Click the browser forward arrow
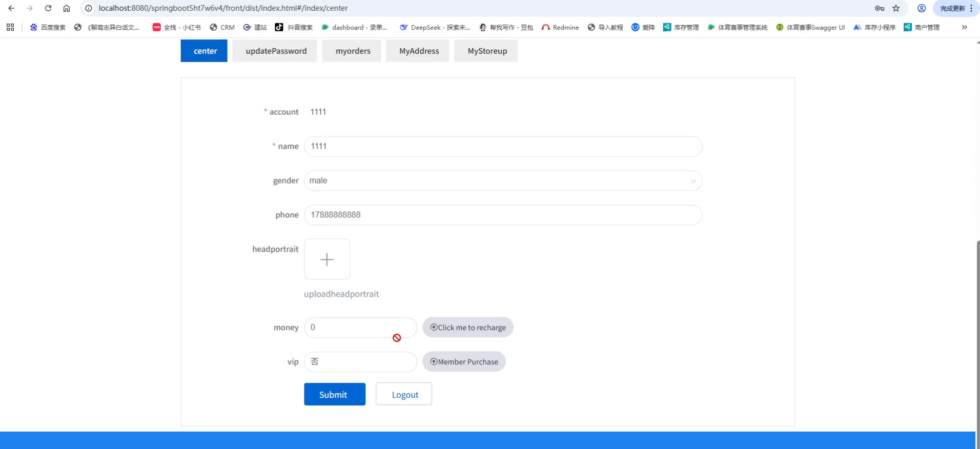The image size is (980, 449). (x=30, y=8)
